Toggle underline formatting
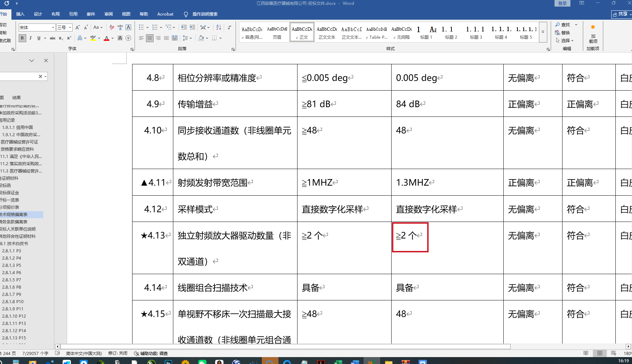Image resolution: width=632 pixels, height=364 pixels. [x=39, y=38]
